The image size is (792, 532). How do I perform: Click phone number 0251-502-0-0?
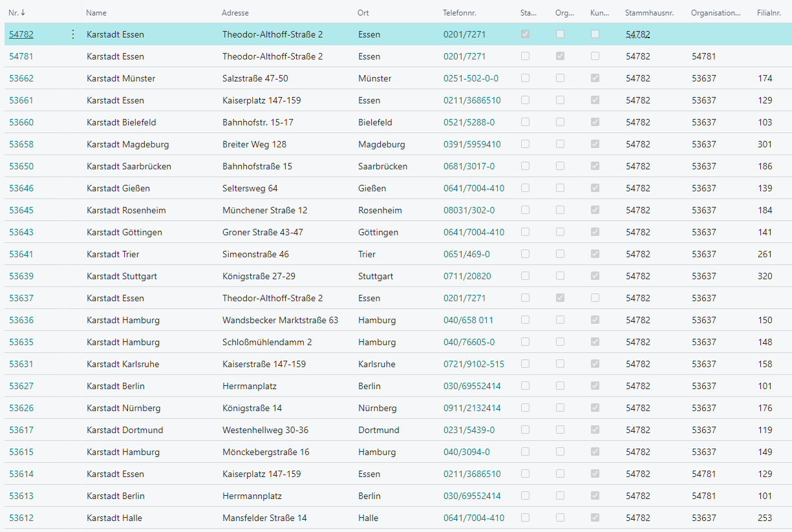[471, 78]
